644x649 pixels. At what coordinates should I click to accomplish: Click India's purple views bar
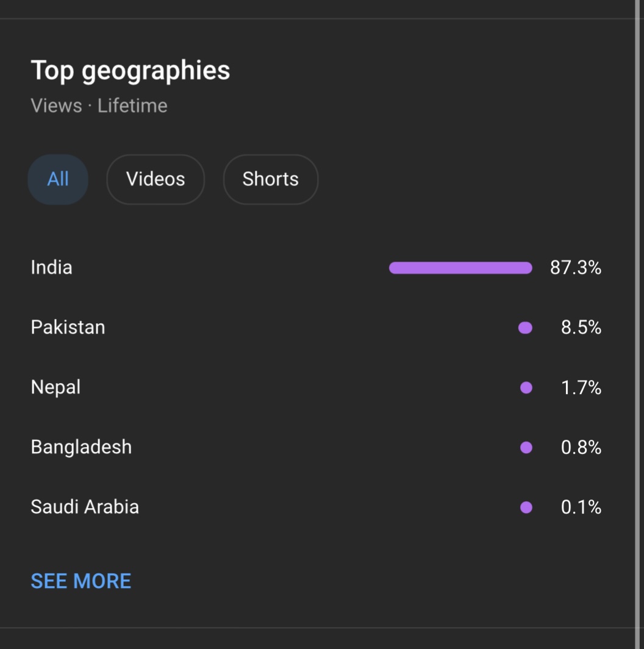460,268
